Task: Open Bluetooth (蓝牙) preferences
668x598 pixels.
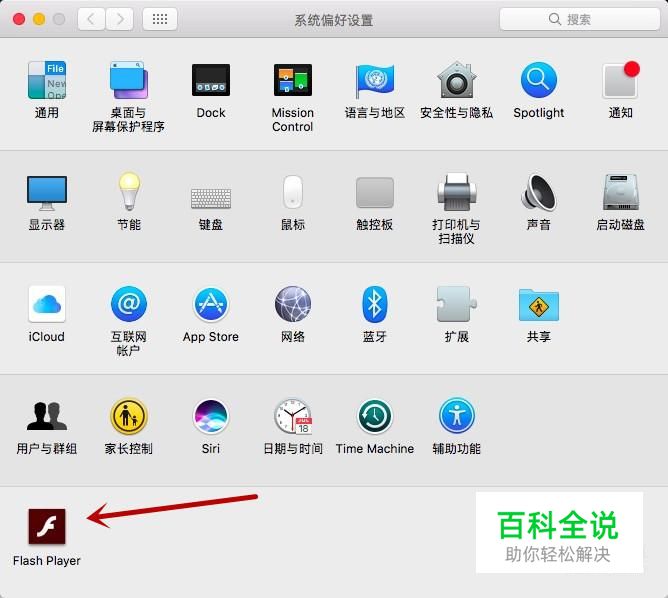Action: click(375, 304)
